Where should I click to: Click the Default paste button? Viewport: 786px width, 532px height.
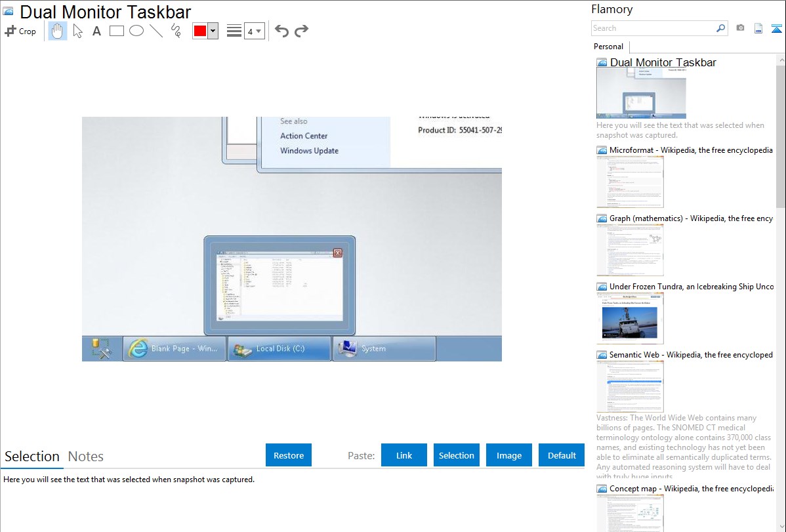coord(562,455)
